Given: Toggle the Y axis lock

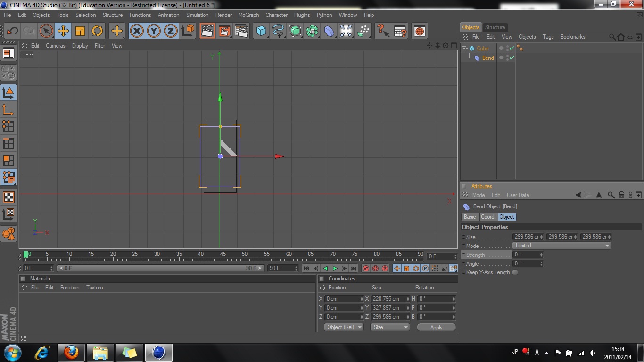Looking at the screenshot, I should [x=154, y=31].
